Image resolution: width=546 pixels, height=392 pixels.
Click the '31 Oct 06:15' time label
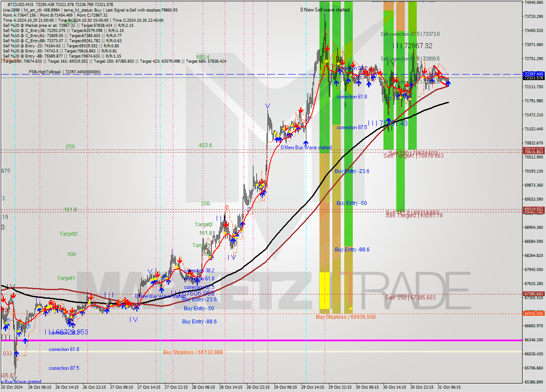(x=449, y=387)
